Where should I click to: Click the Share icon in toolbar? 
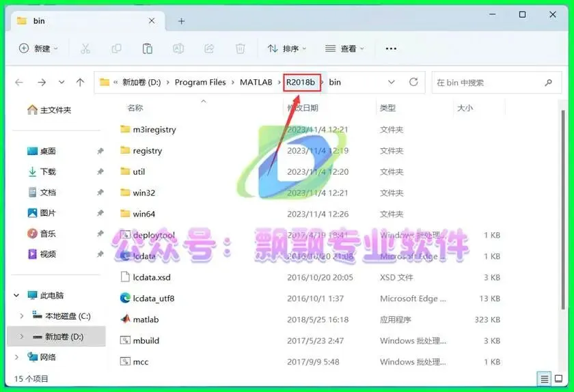click(209, 48)
